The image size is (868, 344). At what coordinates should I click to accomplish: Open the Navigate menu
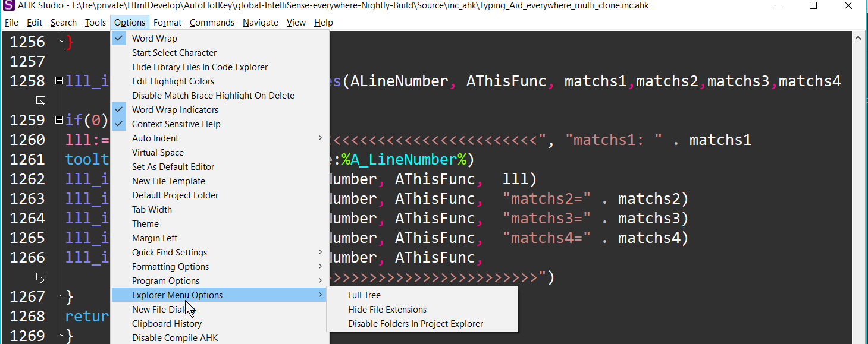tap(261, 23)
